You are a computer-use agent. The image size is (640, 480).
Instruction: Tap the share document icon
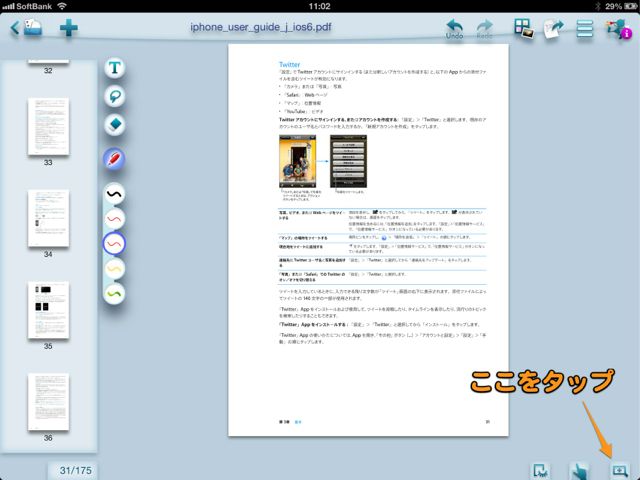[x=554, y=29]
